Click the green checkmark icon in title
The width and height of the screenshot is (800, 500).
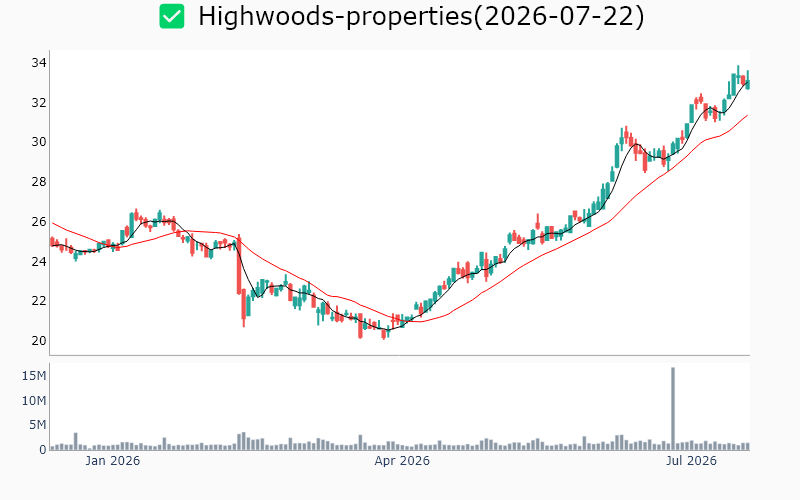(172, 16)
